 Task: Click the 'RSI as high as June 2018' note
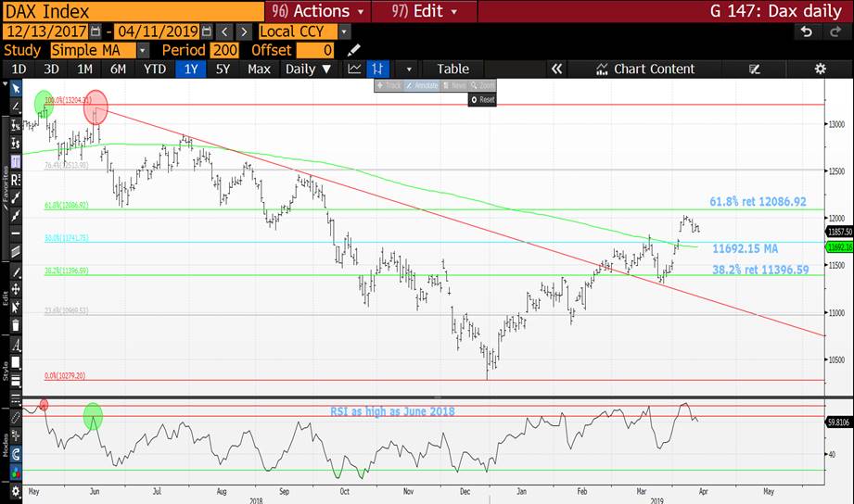coord(392,411)
